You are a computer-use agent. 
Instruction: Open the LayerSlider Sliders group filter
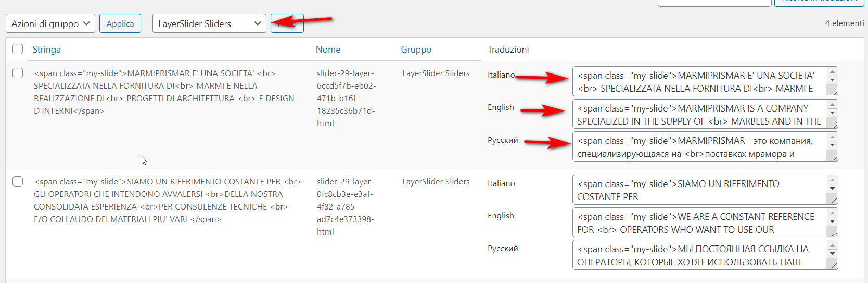(209, 23)
